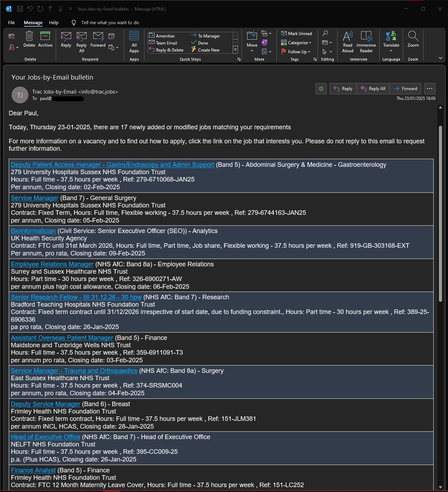Click Reply All in the message header
The width and height of the screenshot is (448, 492).
click(x=373, y=89)
